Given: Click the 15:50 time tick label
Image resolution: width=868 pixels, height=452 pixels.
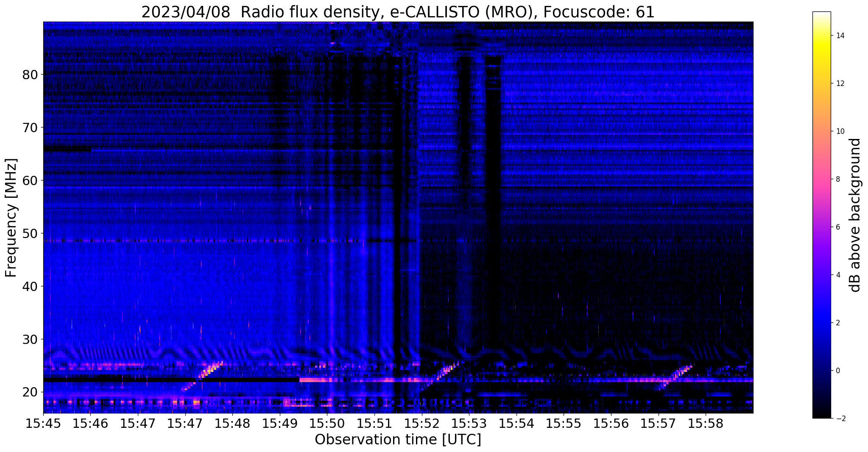Looking at the screenshot, I should pos(327,423).
